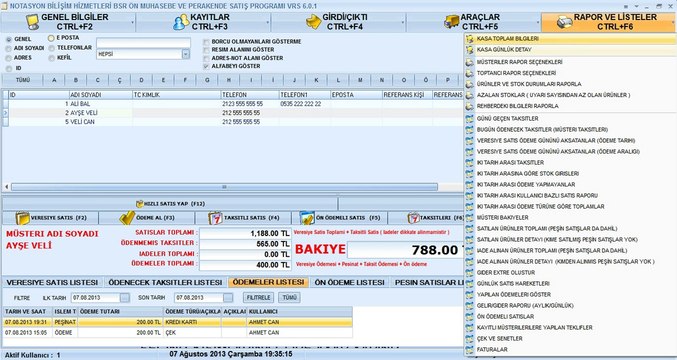Image resolution: width=677 pixels, height=360 pixels.
Task: Click the icon beside ÇEK VE SENETLER
Action: (x=470, y=339)
